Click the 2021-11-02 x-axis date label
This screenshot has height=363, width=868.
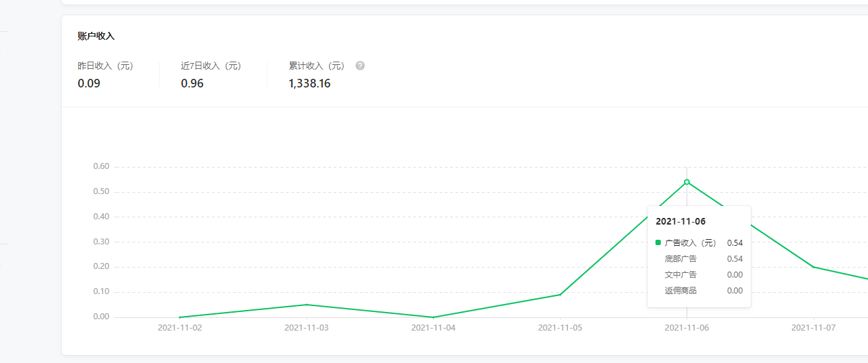tap(179, 327)
